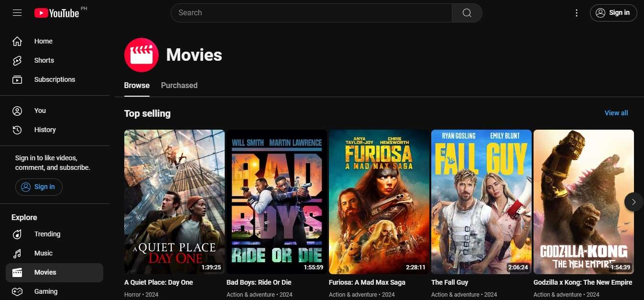Click Sign in button at top right

(x=613, y=13)
